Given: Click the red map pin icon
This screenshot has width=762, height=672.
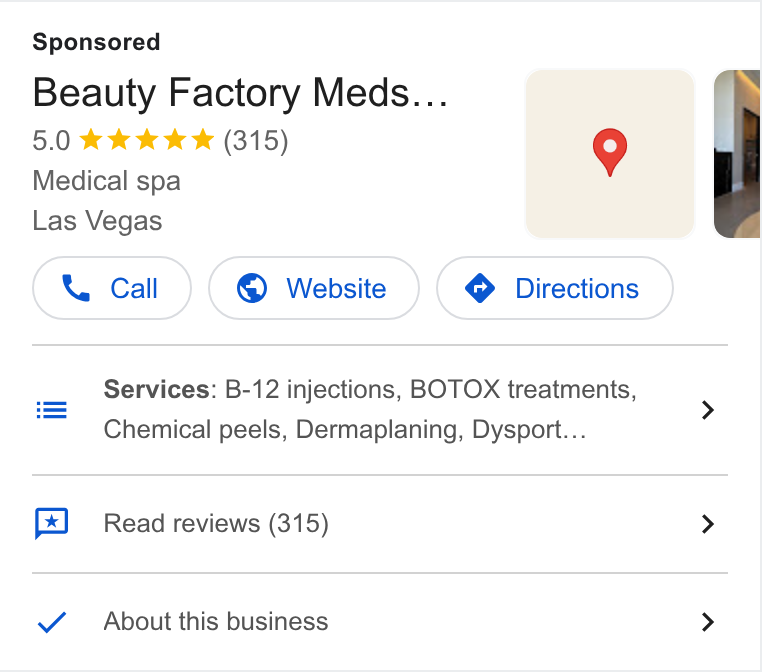Looking at the screenshot, I should 610,153.
